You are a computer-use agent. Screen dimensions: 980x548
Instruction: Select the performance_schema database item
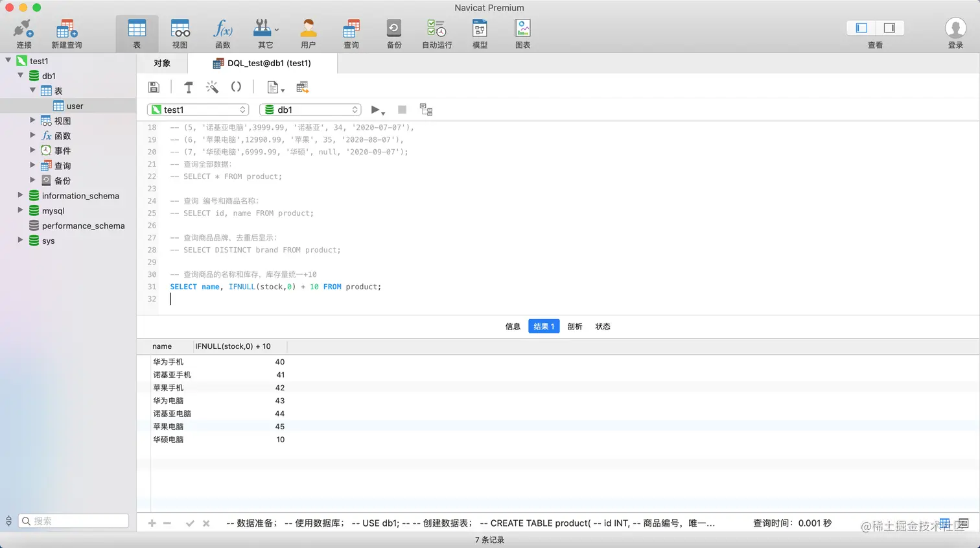[83, 226]
